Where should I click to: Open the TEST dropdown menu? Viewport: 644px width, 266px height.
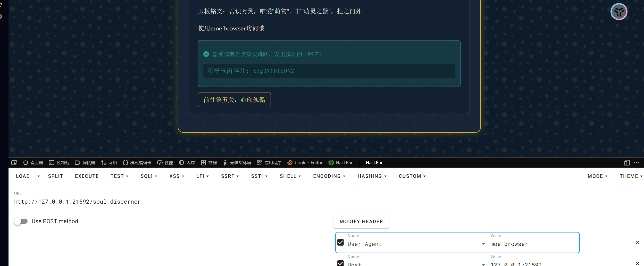120,176
